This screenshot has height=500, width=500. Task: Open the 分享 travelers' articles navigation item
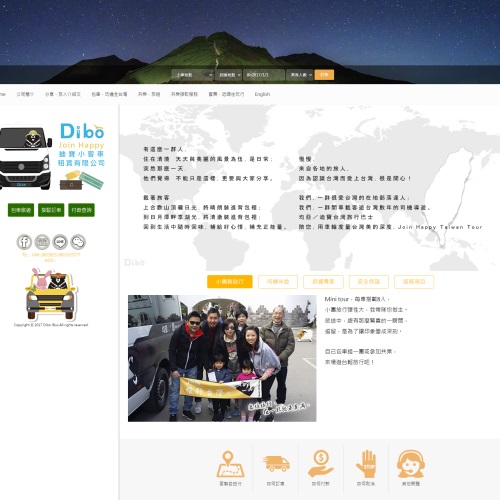point(63,94)
